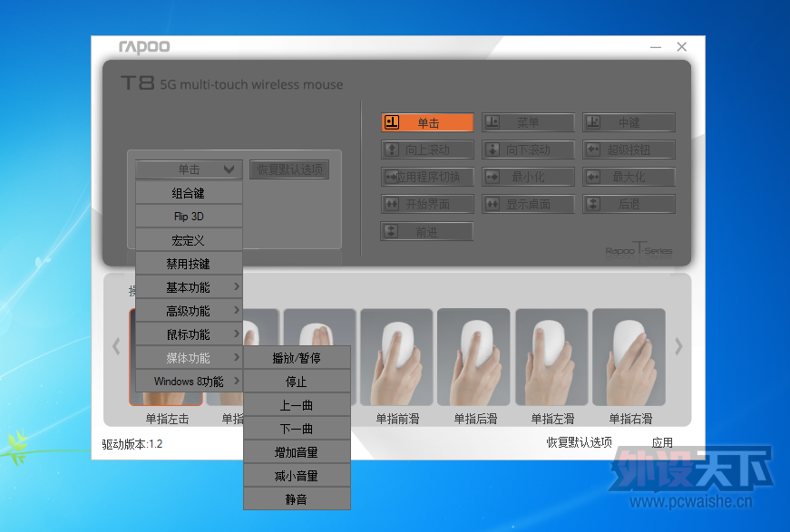This screenshot has width=790, height=532.
Task: Expand the 鼠标功能 submenu
Action: [189, 334]
